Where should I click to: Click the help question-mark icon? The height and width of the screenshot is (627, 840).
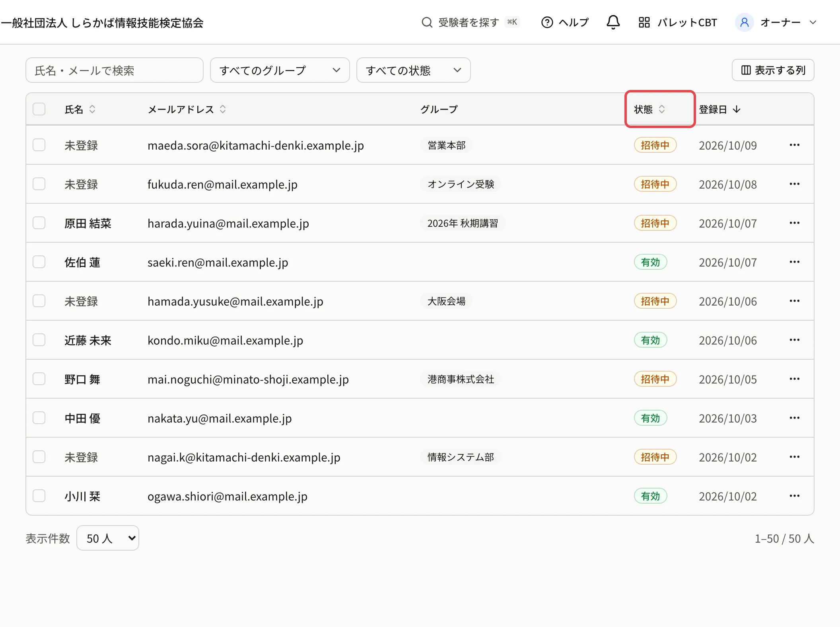point(547,22)
